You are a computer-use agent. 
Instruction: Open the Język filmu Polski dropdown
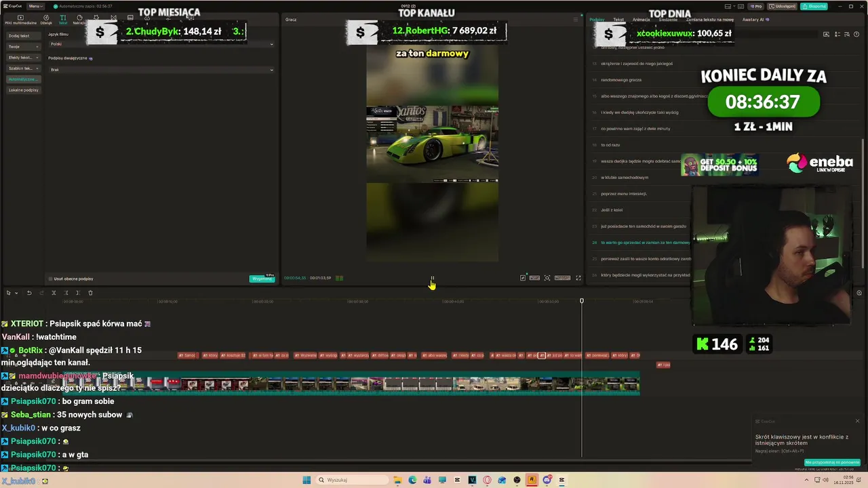point(161,44)
